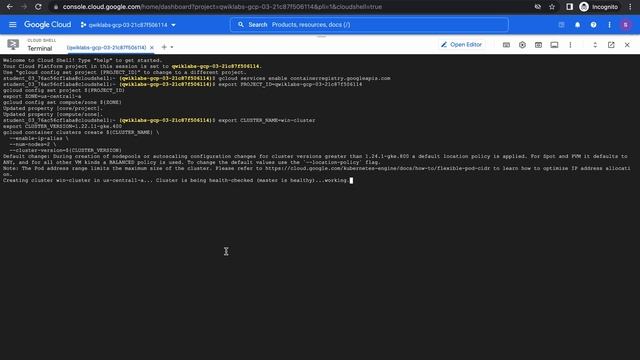Click the third-party cookies blocked eye icon
Viewport: 640px width, 360px height.
pos(538,7)
